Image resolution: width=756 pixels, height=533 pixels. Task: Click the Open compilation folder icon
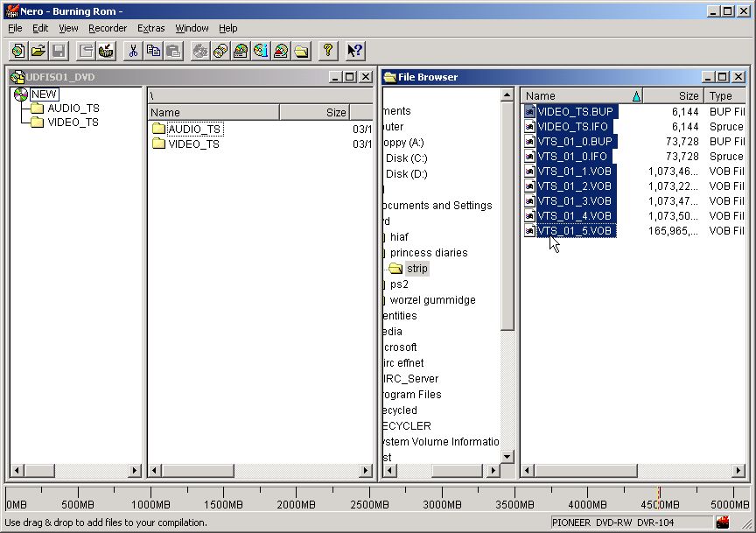[x=38, y=51]
